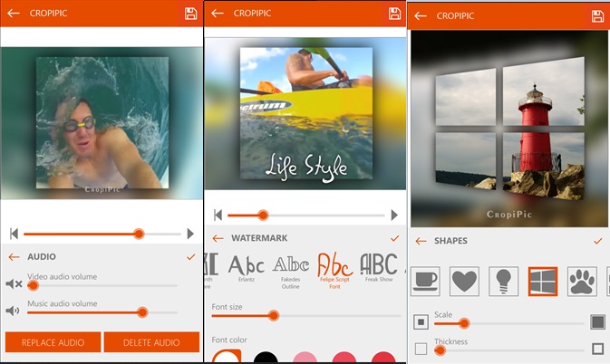Go back from the Audio panel
This screenshot has height=364, width=610.
coord(14,257)
